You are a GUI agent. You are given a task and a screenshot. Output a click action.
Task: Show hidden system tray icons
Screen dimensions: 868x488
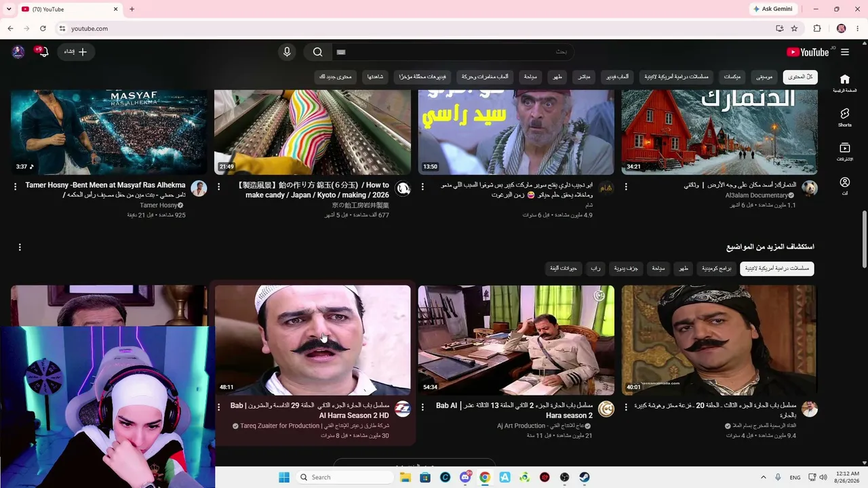[x=763, y=477]
